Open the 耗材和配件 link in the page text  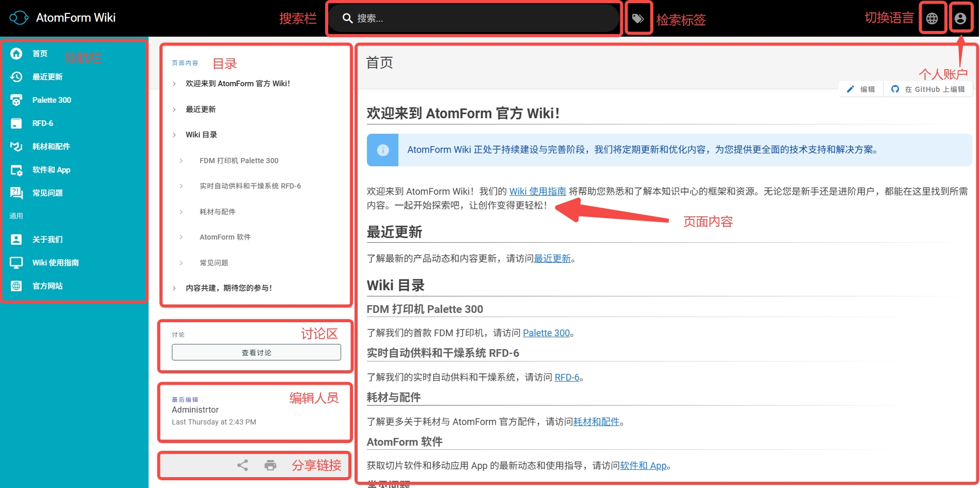pyautogui.click(x=597, y=422)
